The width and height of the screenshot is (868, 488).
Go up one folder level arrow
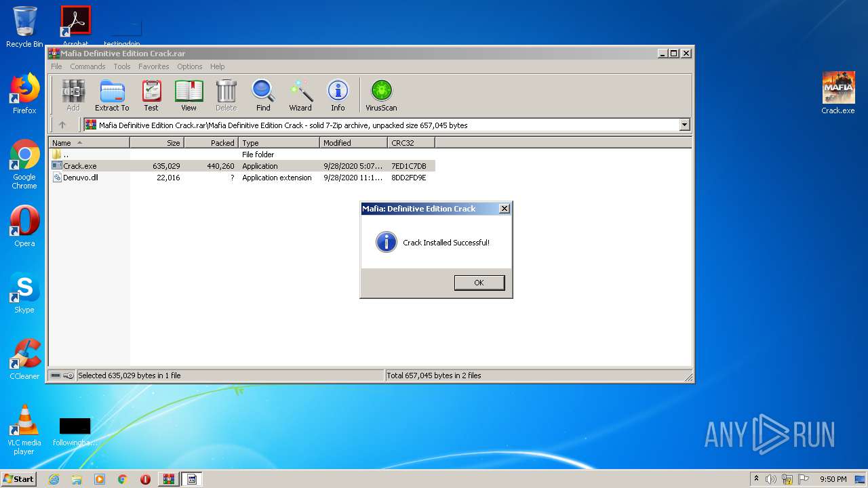pos(62,125)
